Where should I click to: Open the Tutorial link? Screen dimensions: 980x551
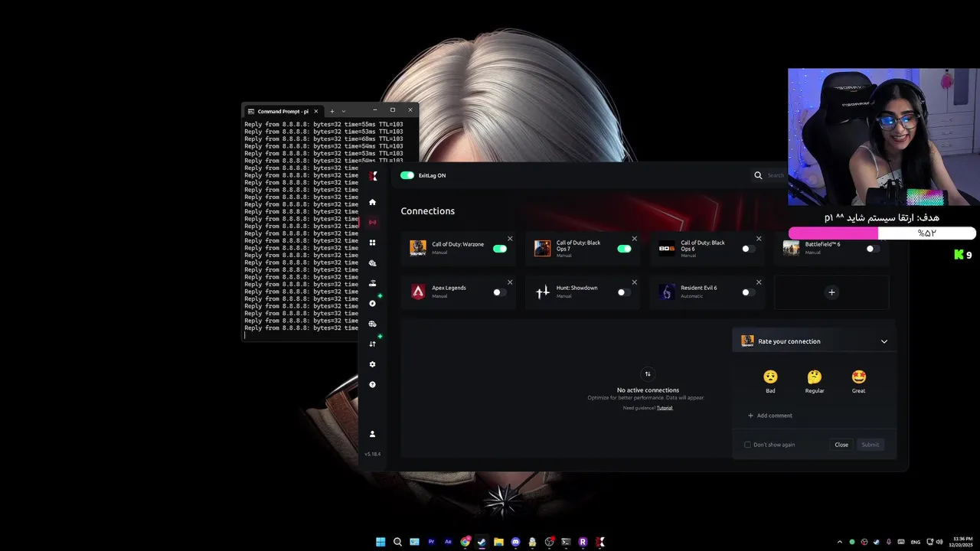pyautogui.click(x=665, y=408)
